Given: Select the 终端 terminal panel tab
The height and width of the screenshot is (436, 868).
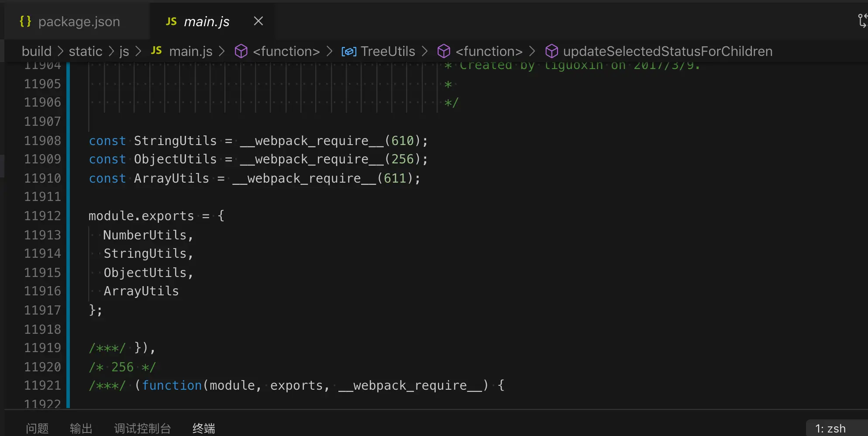Looking at the screenshot, I should (204, 428).
